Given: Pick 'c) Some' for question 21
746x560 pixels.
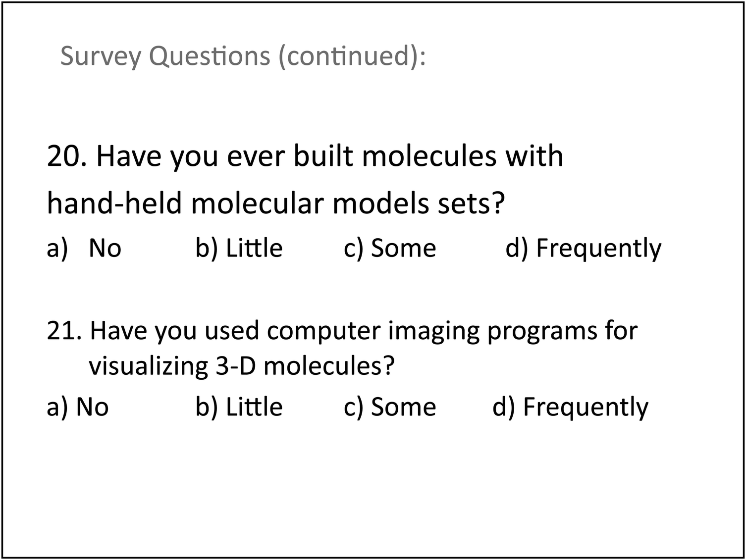Looking at the screenshot, I should tap(390, 407).
